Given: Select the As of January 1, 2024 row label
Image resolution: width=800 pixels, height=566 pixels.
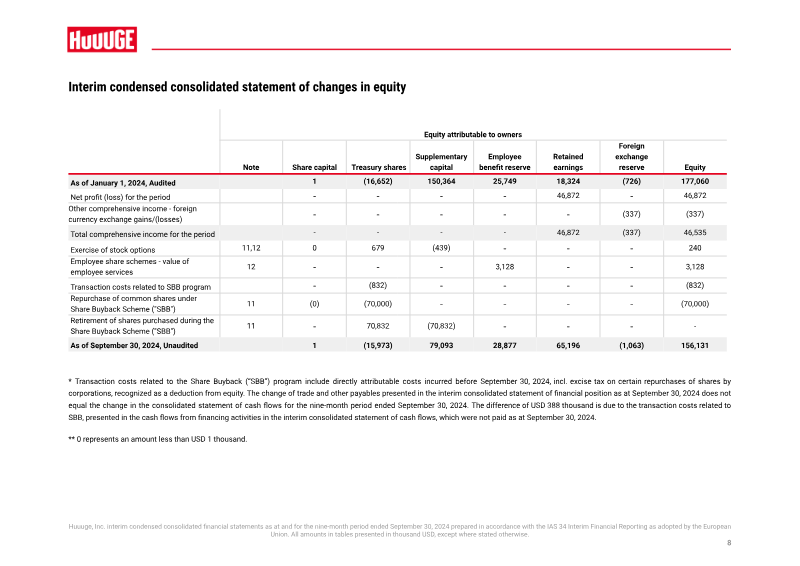Looking at the screenshot, I should 123,183.
